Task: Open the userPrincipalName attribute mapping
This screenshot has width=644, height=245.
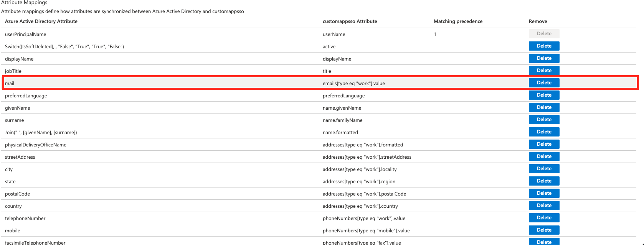Action: point(25,35)
